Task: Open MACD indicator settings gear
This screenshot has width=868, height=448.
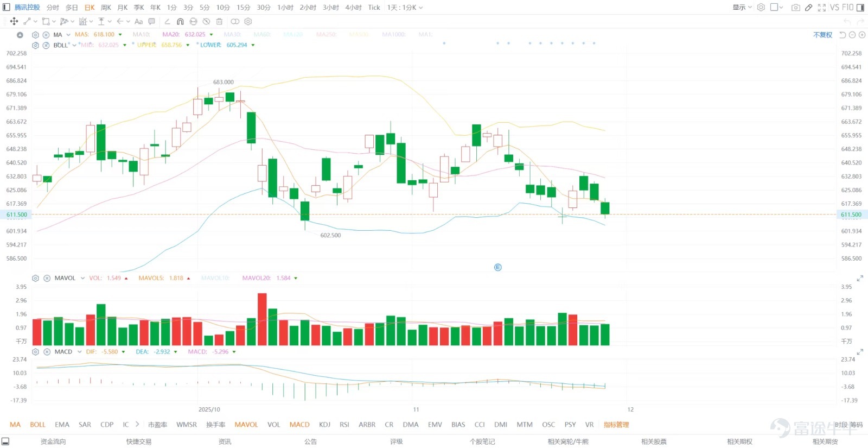Action: point(35,352)
